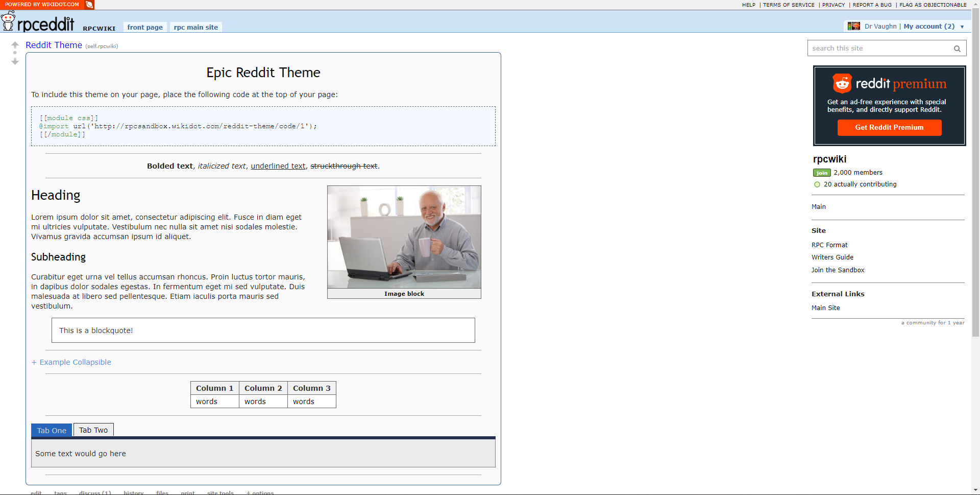Open the Writers Guide sidebar link
The height and width of the screenshot is (495, 980).
coord(832,257)
